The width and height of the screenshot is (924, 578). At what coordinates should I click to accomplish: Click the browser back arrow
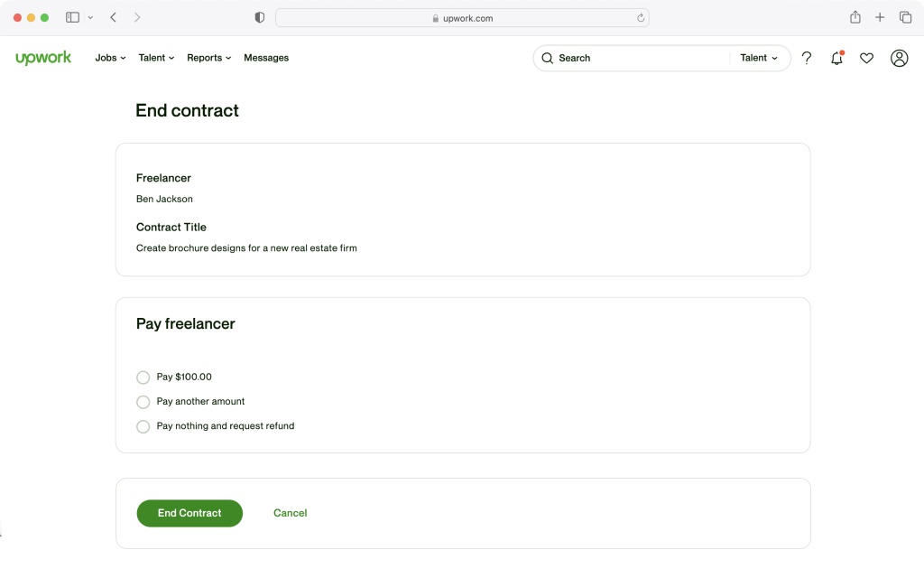pyautogui.click(x=113, y=17)
